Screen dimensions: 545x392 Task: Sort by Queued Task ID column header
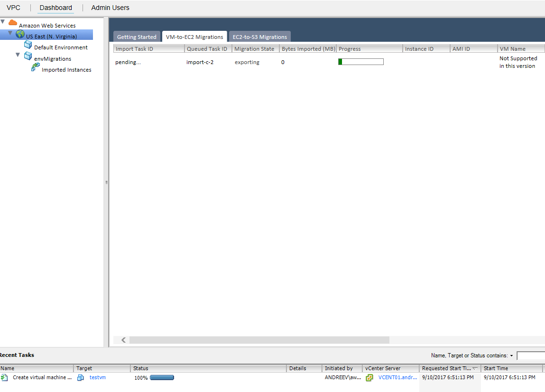tap(208, 49)
